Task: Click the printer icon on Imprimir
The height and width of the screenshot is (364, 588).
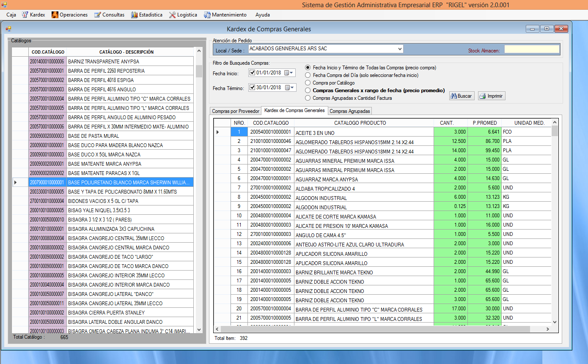Action: (483, 96)
